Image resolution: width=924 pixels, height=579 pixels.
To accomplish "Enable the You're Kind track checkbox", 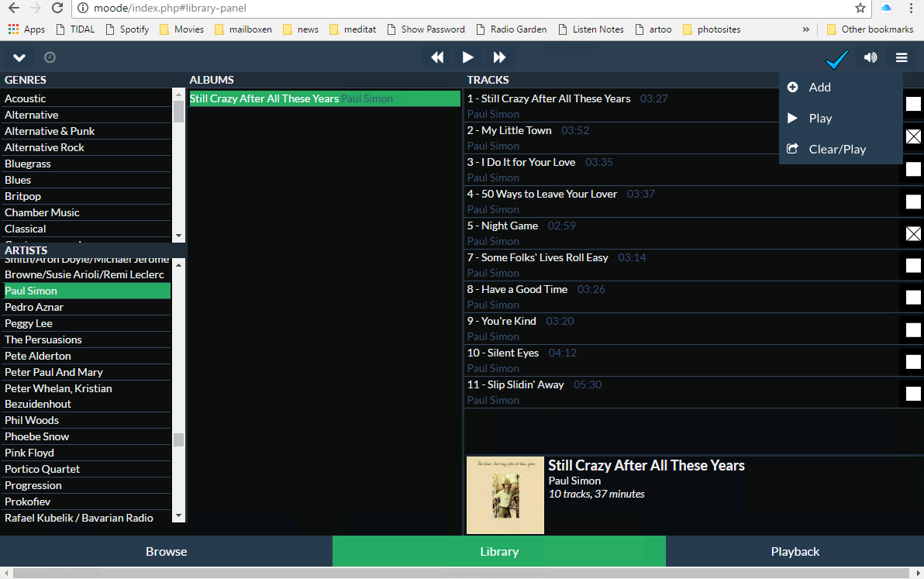I will tap(913, 330).
